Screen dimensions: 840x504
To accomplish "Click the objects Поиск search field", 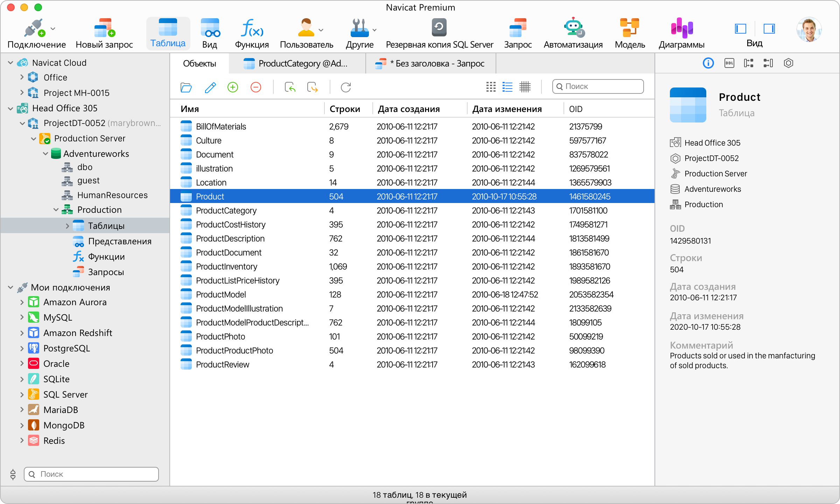I will (598, 86).
